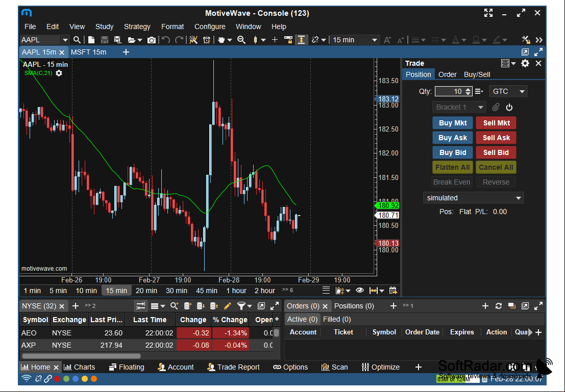Pop out the chart with the detach icon
This screenshot has height=392, width=565.
coord(525,52)
